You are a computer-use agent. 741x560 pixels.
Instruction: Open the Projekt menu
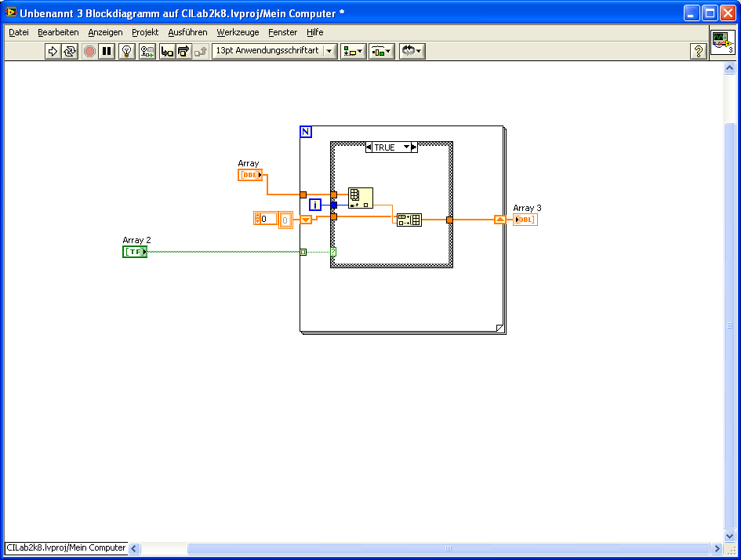click(145, 32)
